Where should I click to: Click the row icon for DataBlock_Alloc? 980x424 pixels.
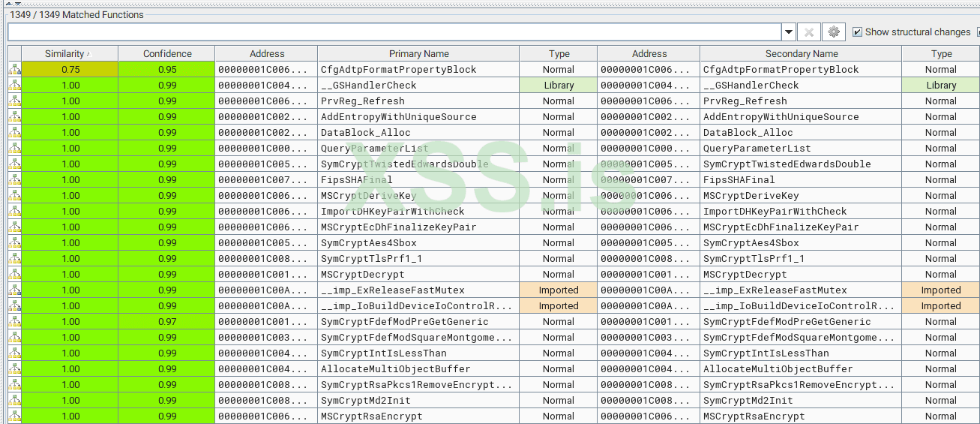coord(14,133)
